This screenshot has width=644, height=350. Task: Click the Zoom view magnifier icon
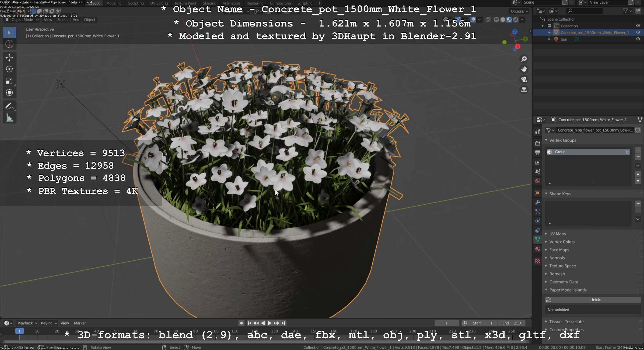tap(524, 59)
